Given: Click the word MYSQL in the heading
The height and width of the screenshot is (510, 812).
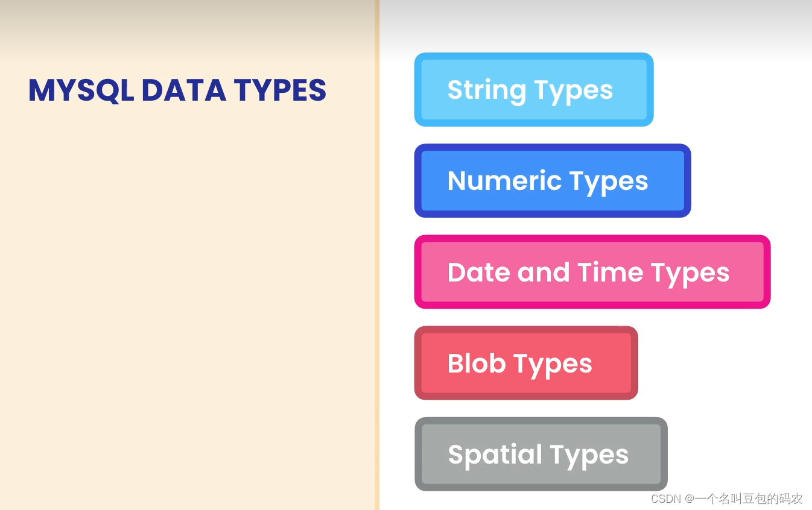Looking at the screenshot, I should point(81,91).
